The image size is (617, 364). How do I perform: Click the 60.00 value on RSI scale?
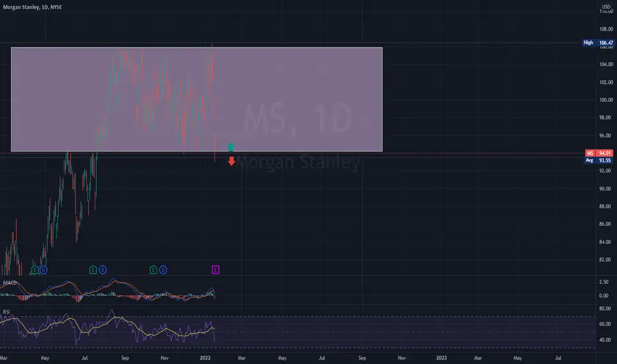(x=605, y=324)
